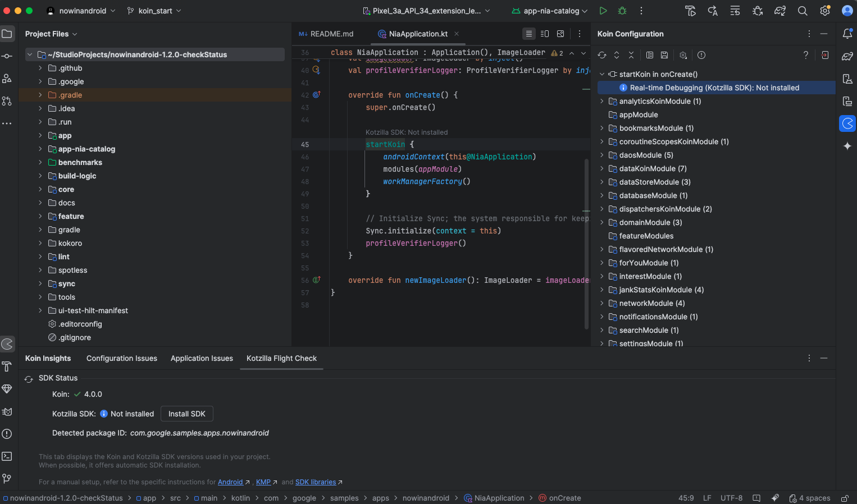Refresh the Koin Configuration tree
The width and height of the screenshot is (857, 504).
click(x=602, y=55)
